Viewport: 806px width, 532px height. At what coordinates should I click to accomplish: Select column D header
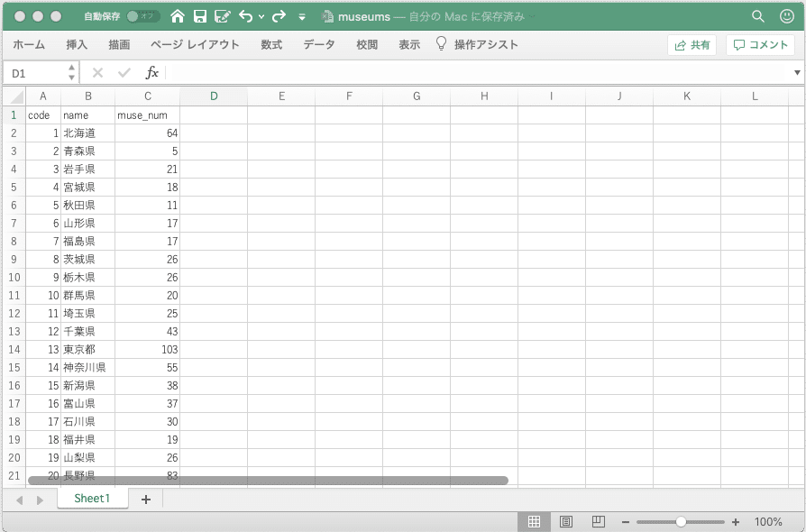214,96
